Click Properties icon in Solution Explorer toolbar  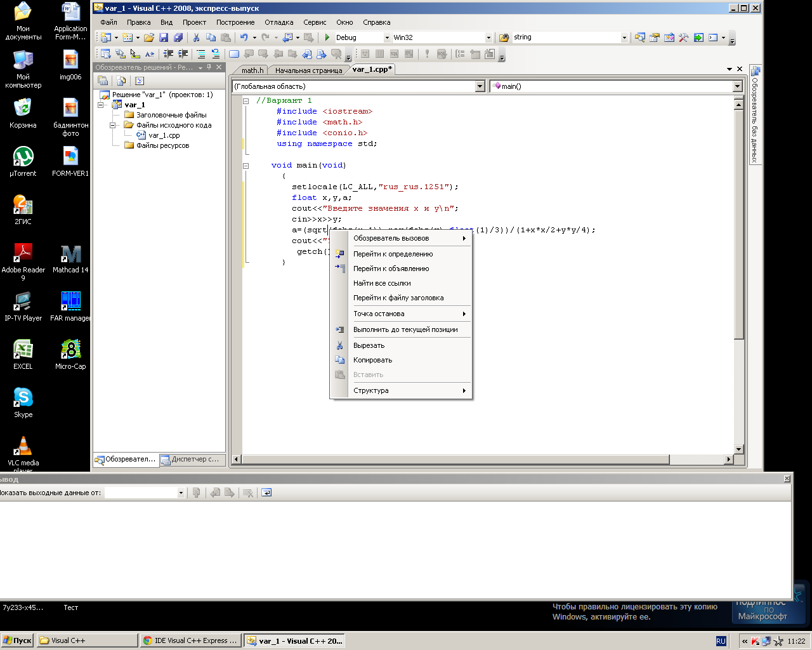tap(103, 81)
